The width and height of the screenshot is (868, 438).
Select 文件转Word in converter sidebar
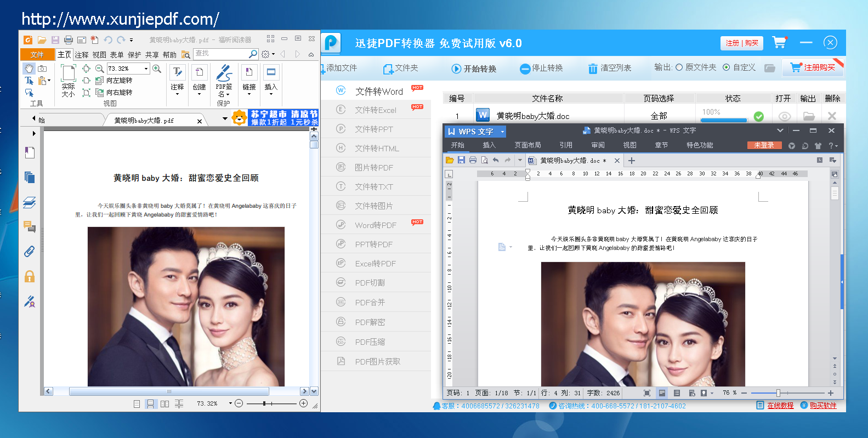376,91
